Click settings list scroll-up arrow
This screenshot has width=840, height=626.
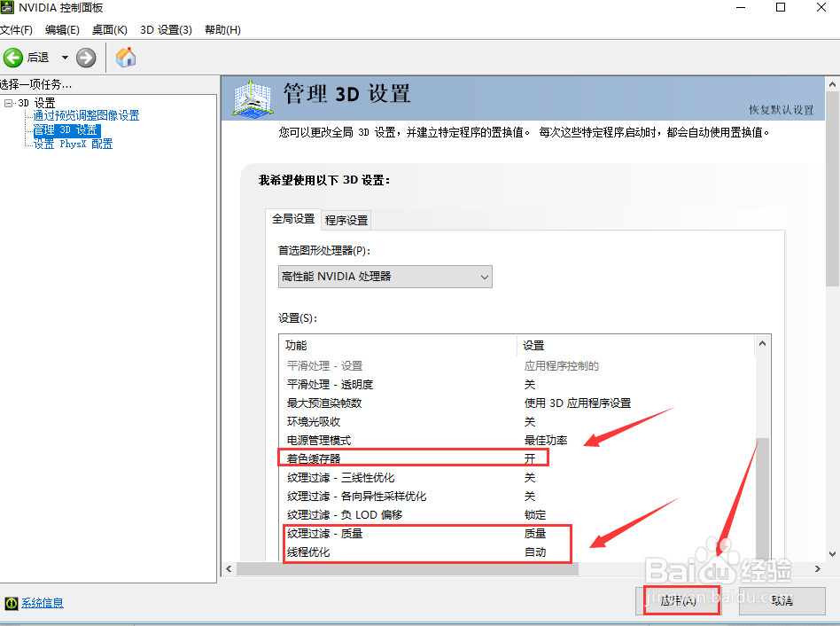pos(762,343)
